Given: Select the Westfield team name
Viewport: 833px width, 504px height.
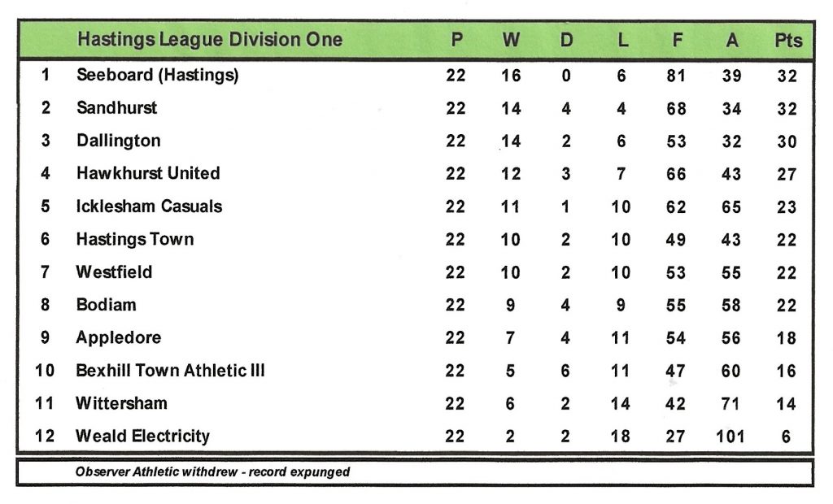Looking at the screenshot, I should [114, 272].
